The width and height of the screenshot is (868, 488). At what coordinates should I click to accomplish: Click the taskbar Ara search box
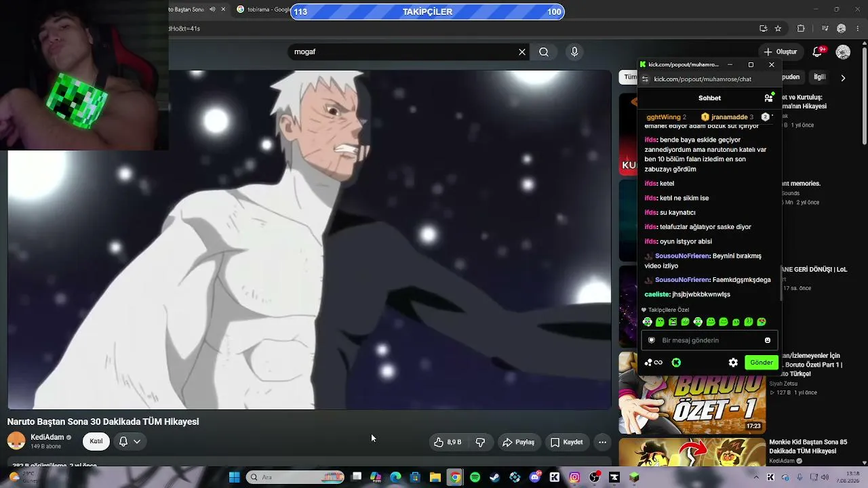tap(296, 477)
